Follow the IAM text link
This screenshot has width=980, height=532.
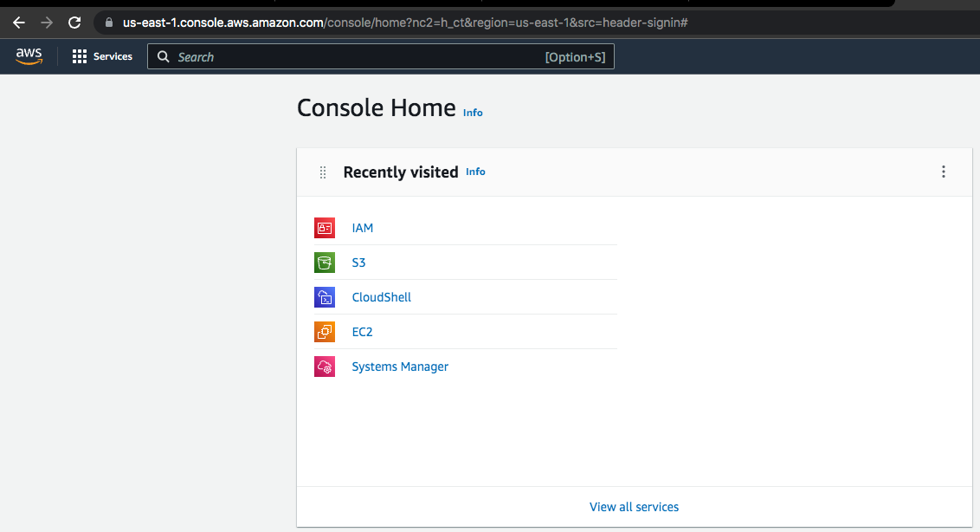tap(362, 227)
